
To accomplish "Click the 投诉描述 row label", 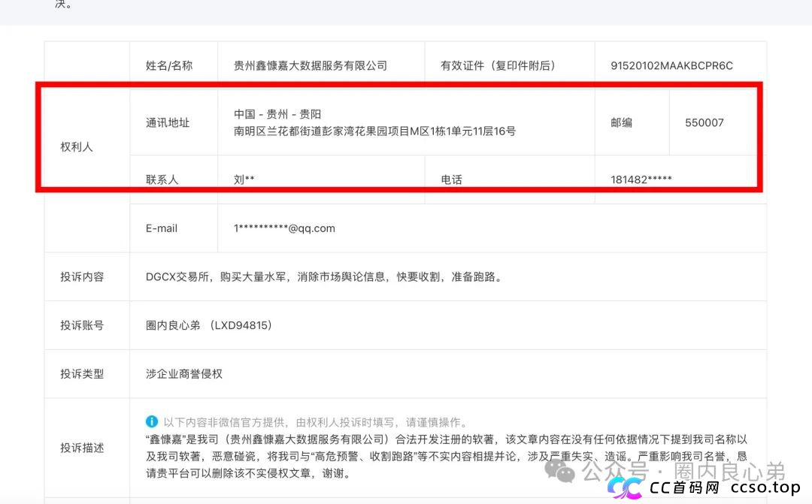I will point(82,448).
